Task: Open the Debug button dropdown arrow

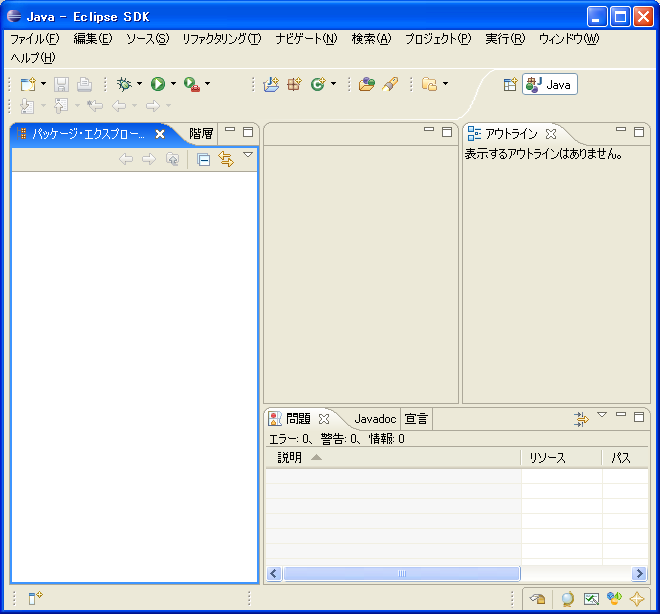Action: coord(140,85)
